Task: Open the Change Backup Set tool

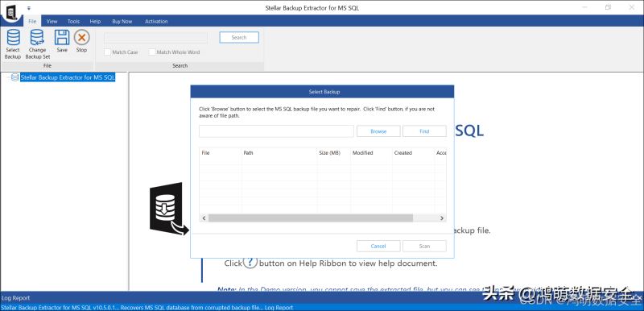Action: point(37,44)
